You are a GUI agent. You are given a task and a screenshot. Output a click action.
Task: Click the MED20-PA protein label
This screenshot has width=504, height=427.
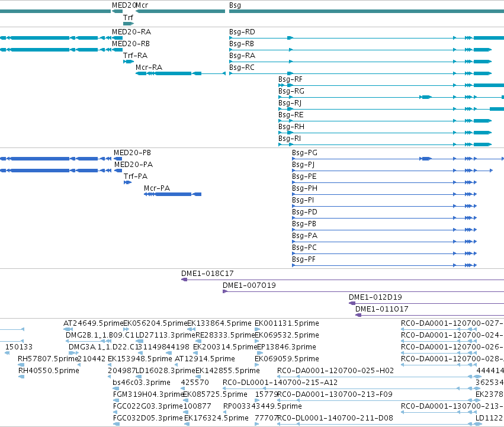133,165
